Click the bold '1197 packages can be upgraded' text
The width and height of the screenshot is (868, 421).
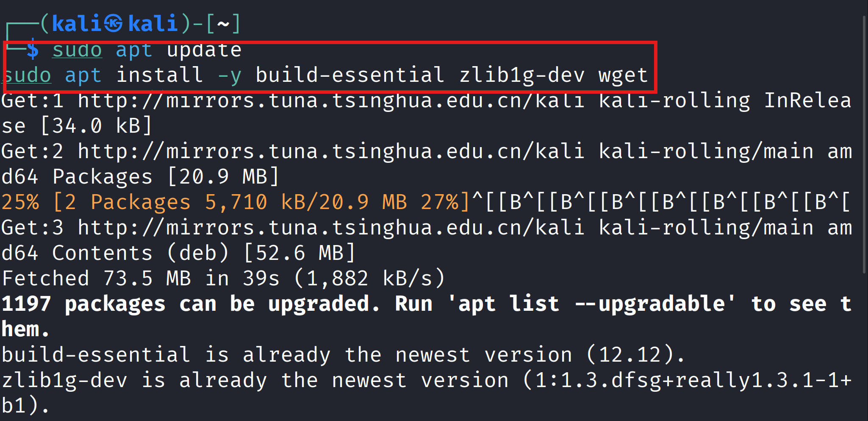[191, 304]
